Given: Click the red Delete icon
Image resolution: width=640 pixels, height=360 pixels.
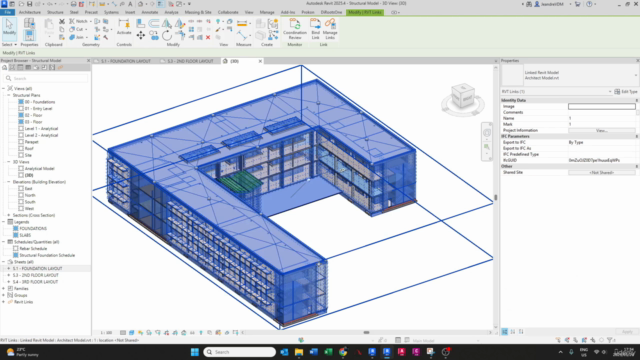Looking at the screenshot, I should (x=208, y=37).
